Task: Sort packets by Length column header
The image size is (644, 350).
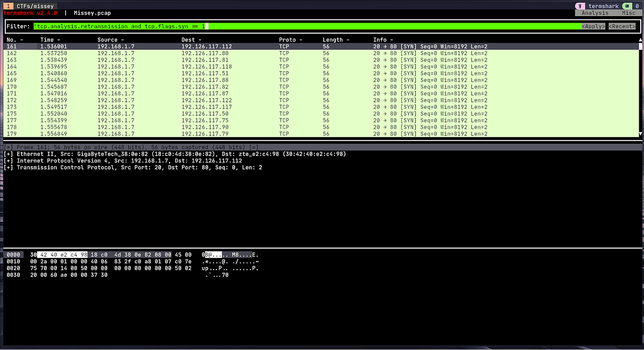Action: click(x=335, y=40)
